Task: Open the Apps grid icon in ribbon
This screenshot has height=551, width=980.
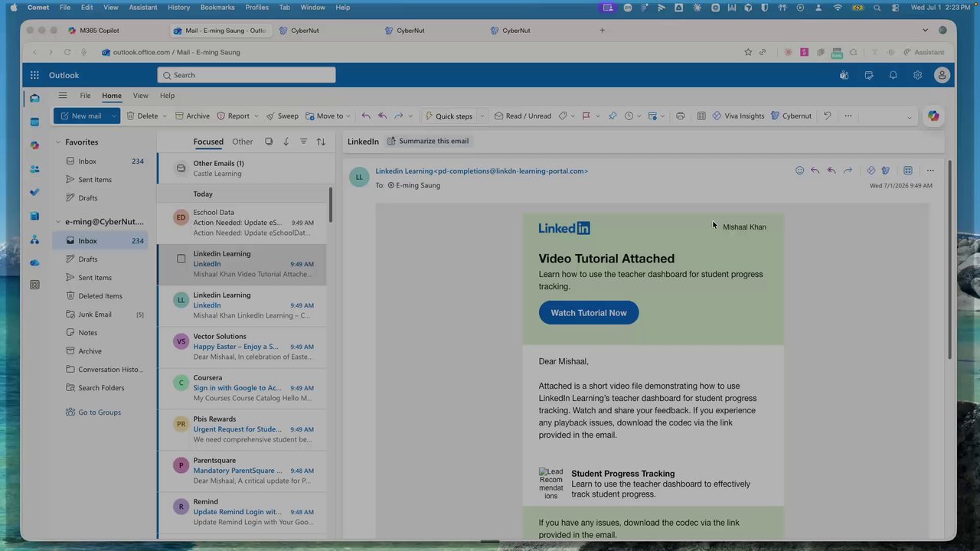Action: coord(701,116)
